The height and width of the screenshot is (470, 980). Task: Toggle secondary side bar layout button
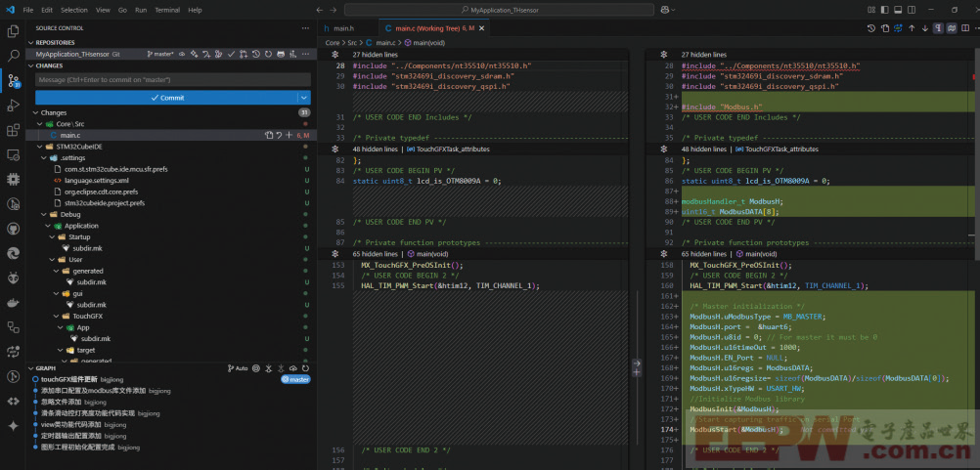[912, 10]
